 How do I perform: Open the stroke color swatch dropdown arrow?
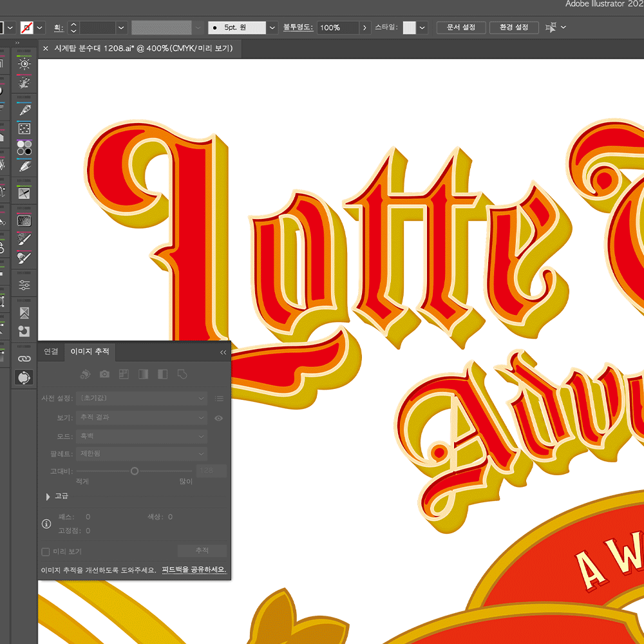[x=39, y=28]
